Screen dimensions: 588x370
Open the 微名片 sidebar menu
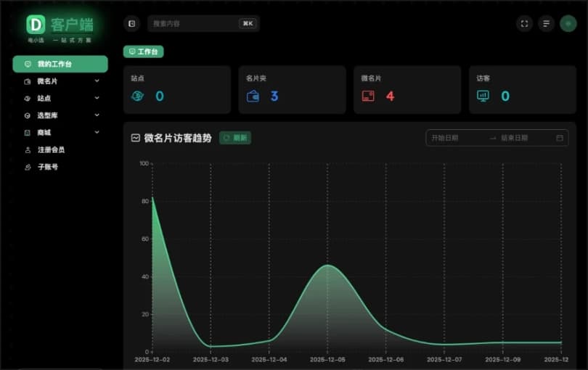click(60, 81)
